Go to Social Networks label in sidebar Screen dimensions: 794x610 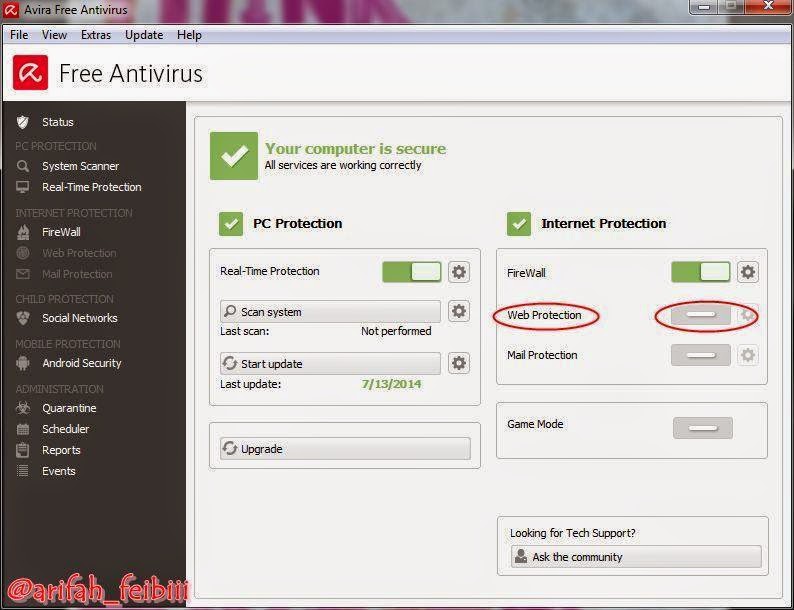tap(80, 318)
